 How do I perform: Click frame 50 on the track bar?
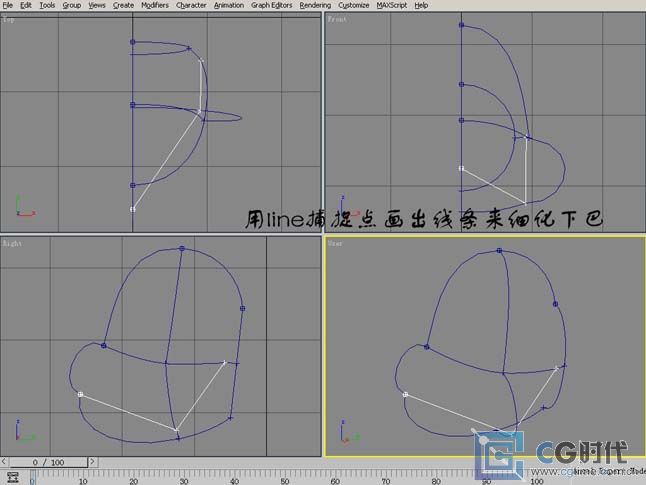point(284,481)
